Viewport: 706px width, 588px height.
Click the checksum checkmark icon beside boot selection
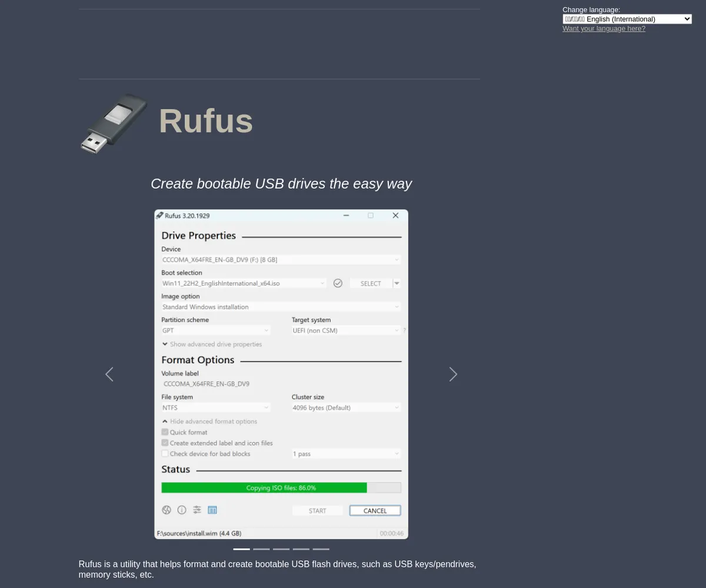click(x=338, y=283)
